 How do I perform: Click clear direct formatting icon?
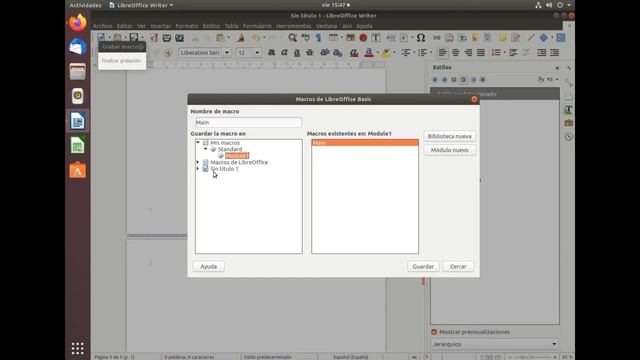point(353,53)
